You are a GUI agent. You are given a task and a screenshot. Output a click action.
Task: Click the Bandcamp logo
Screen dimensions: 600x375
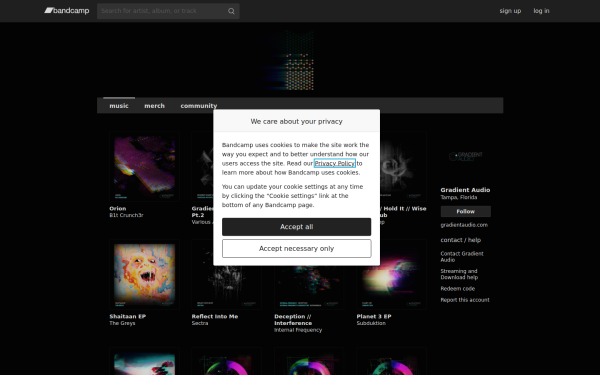pyautogui.click(x=67, y=11)
